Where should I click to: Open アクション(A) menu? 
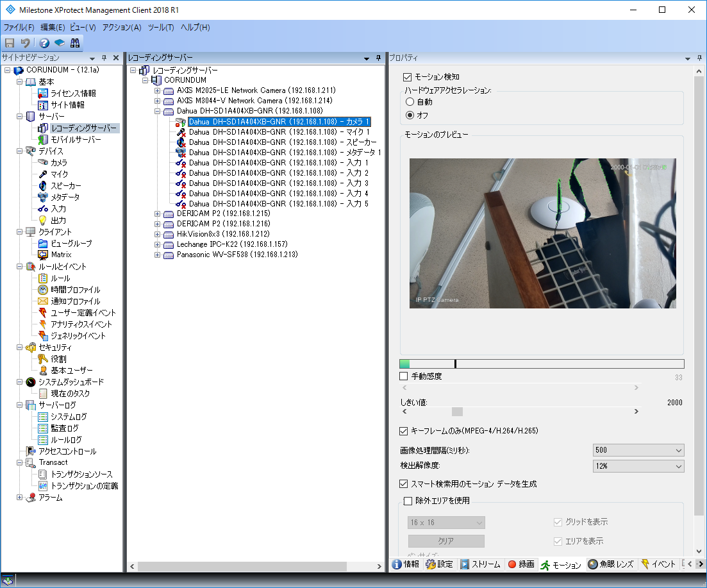click(122, 28)
